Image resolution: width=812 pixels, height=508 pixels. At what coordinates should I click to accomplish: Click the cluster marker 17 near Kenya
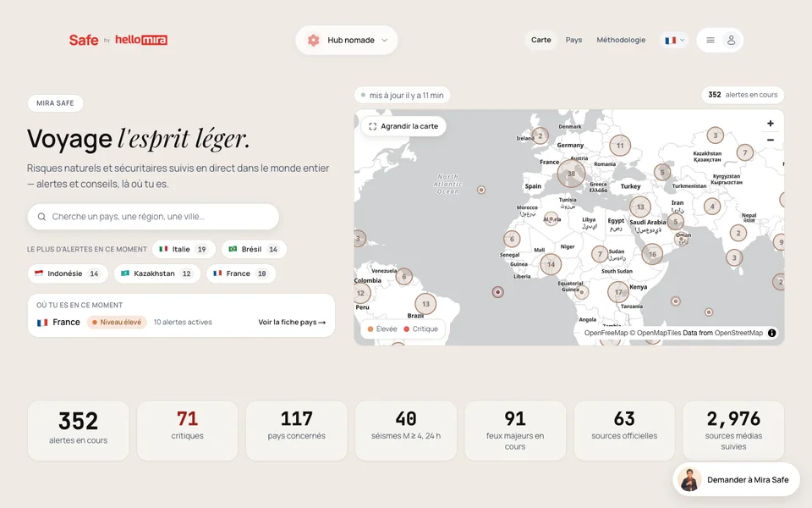pos(617,292)
